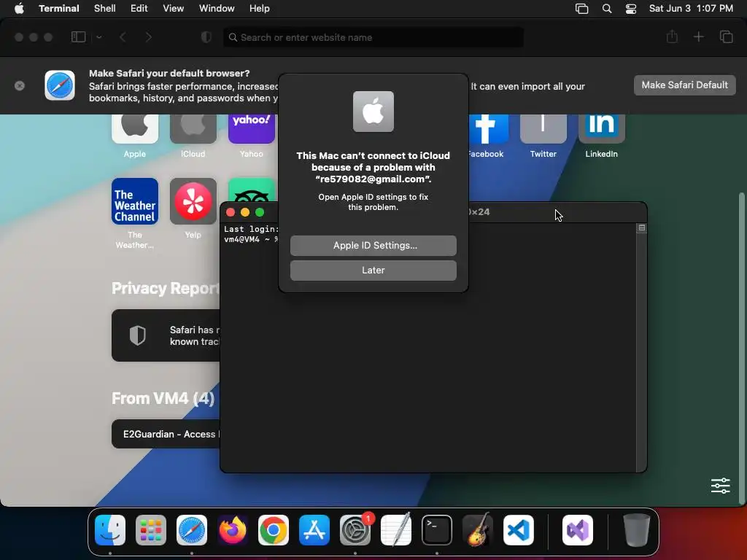
Task: Close the default browser banner in Safari
Action: pos(20,86)
